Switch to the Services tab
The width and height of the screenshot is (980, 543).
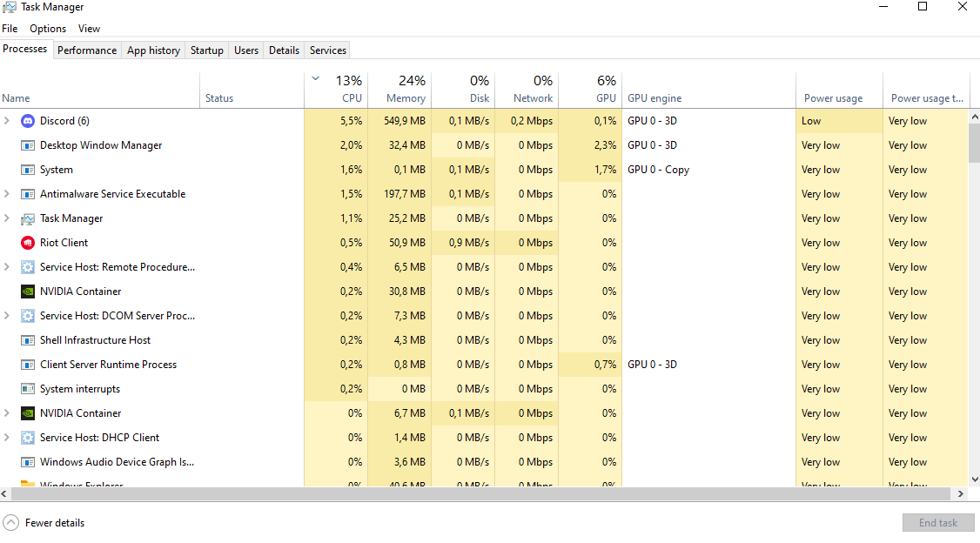pyautogui.click(x=328, y=50)
